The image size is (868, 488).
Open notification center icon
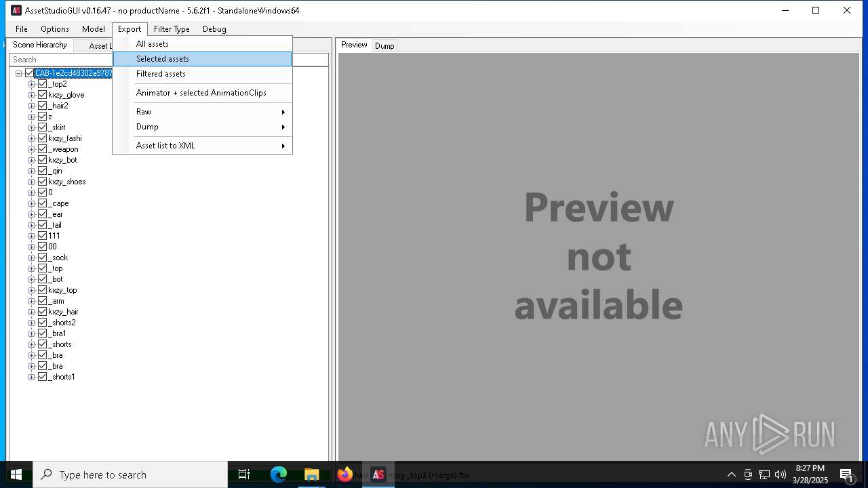click(x=846, y=474)
